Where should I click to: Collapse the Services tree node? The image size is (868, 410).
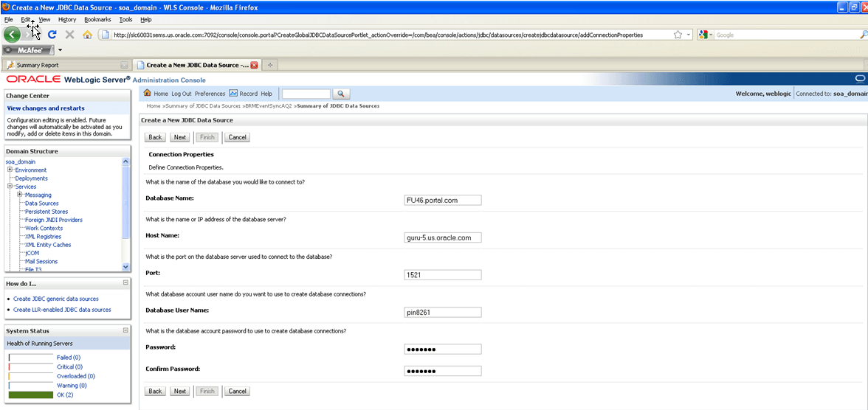tap(10, 187)
